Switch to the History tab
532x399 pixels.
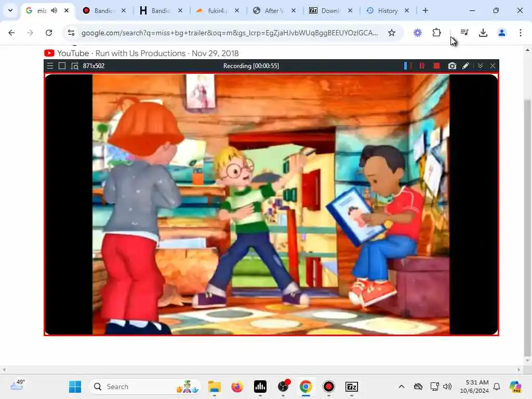click(388, 10)
